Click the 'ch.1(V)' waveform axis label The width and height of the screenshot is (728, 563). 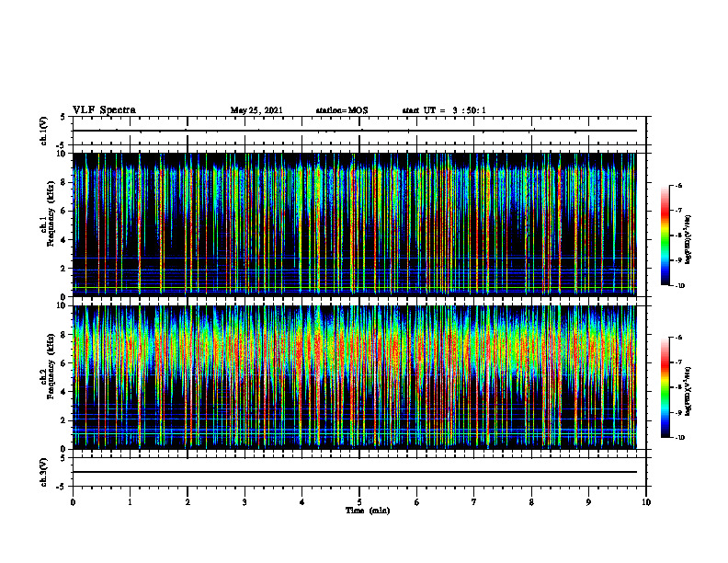(x=44, y=131)
